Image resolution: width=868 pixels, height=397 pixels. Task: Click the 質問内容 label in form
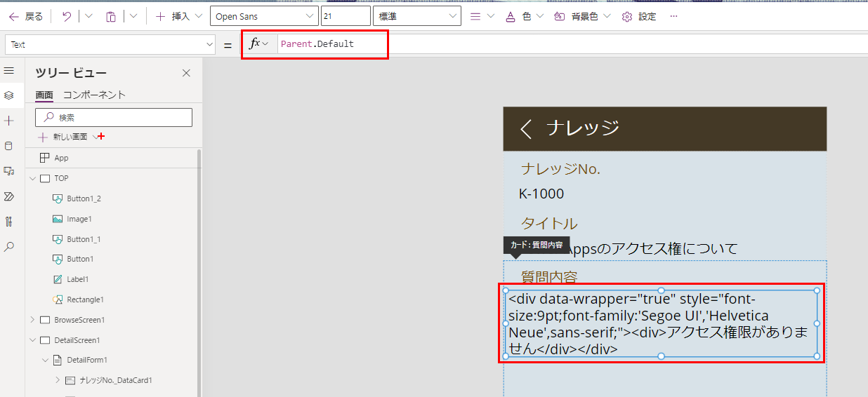coord(549,276)
